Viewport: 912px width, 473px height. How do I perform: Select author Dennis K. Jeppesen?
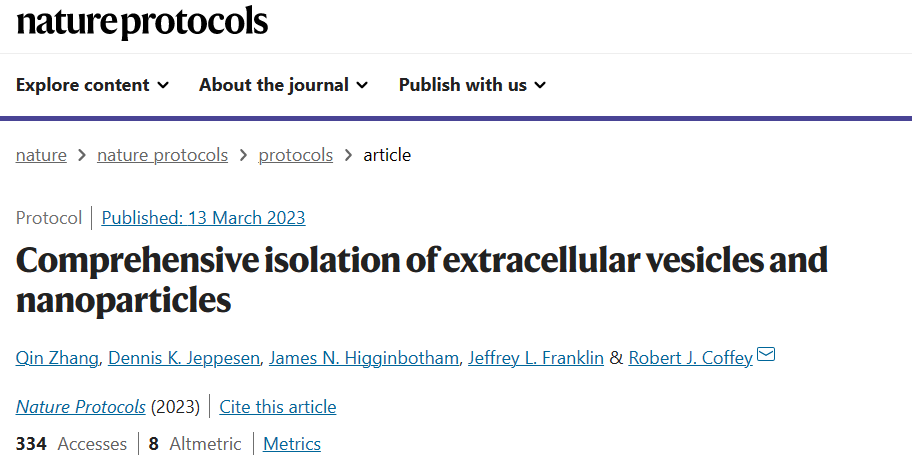pyautogui.click(x=184, y=358)
